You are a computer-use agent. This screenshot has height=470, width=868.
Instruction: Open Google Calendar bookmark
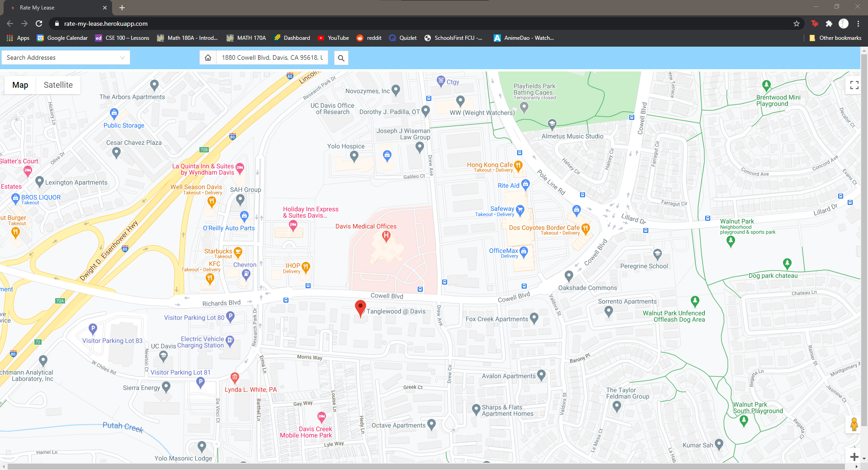(62, 38)
